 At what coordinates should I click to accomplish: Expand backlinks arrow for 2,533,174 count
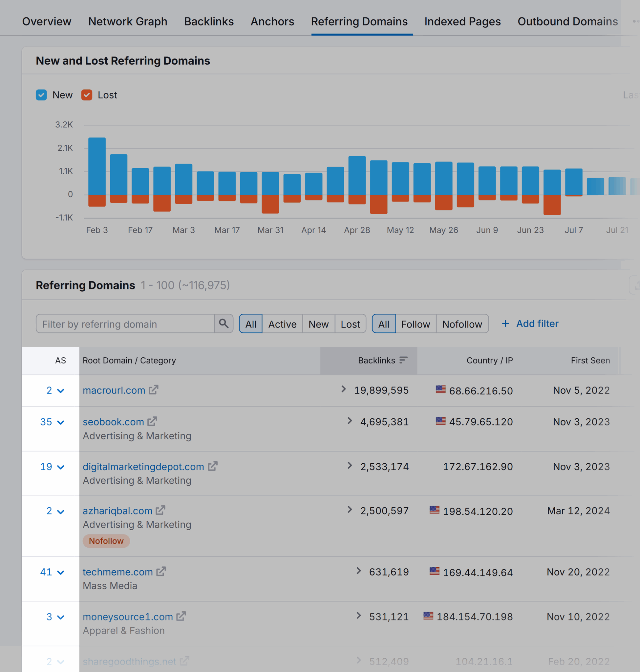pyautogui.click(x=350, y=466)
